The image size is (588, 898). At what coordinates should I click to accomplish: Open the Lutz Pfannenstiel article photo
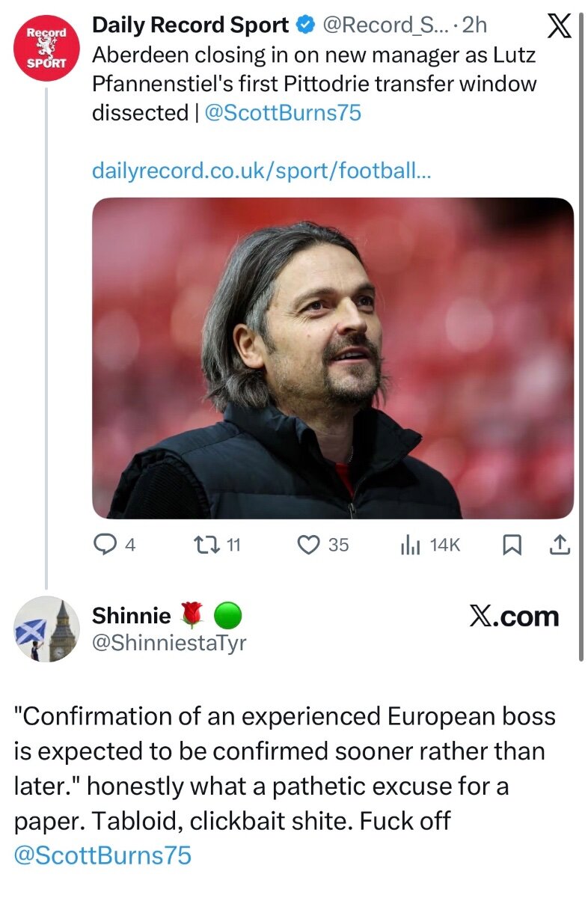point(333,358)
